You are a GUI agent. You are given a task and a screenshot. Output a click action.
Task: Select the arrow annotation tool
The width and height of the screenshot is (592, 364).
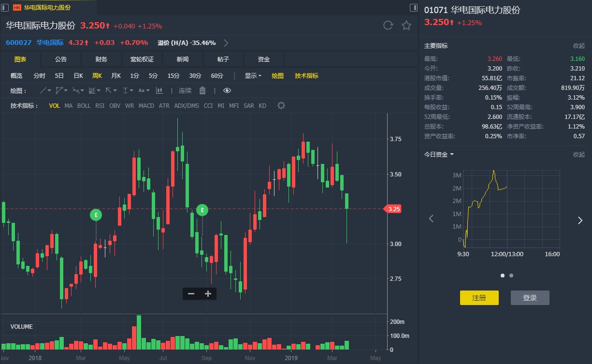pyautogui.click(x=111, y=90)
